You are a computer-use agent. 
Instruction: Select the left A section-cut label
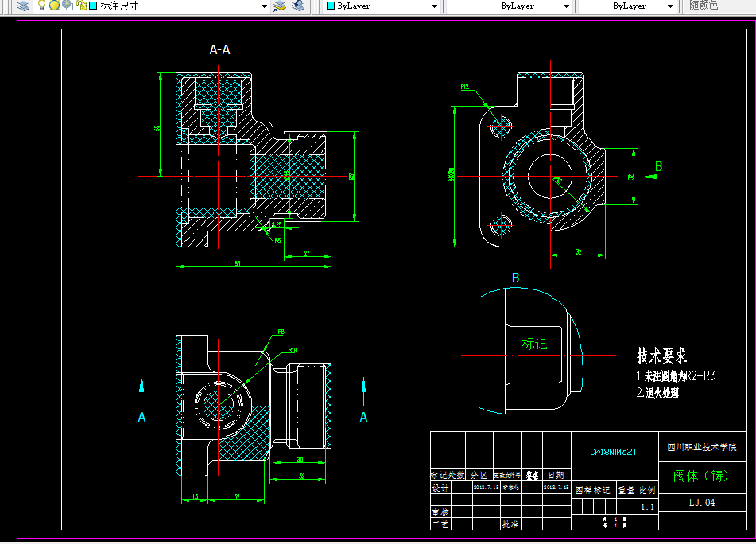(142, 418)
